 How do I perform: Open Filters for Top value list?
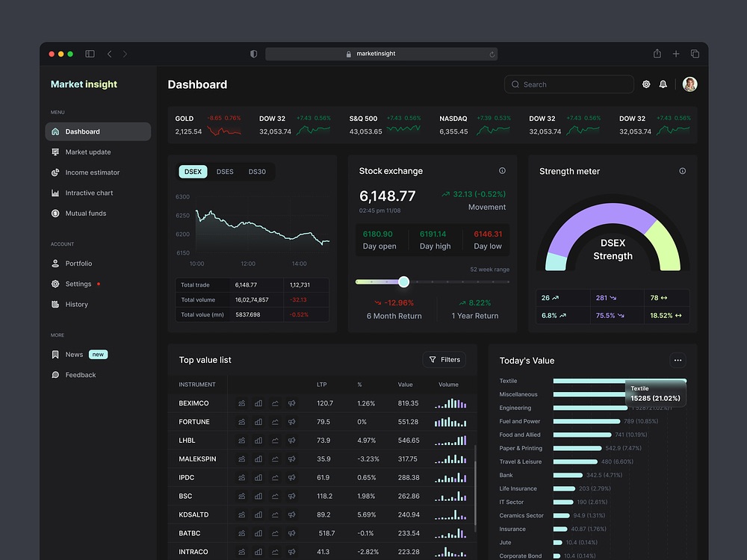(x=444, y=360)
